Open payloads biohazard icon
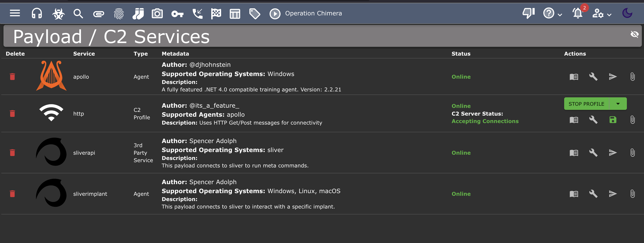Image resolution: width=644 pixels, height=243 pixels. [58, 13]
